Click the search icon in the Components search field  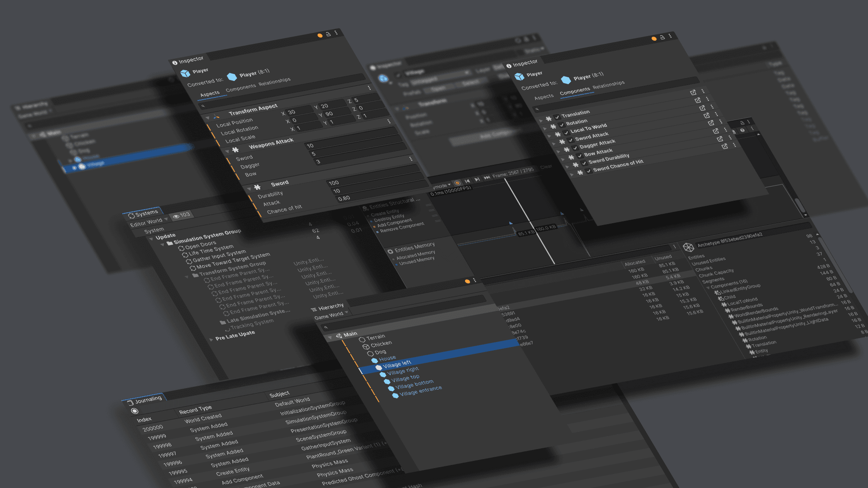[537, 109]
